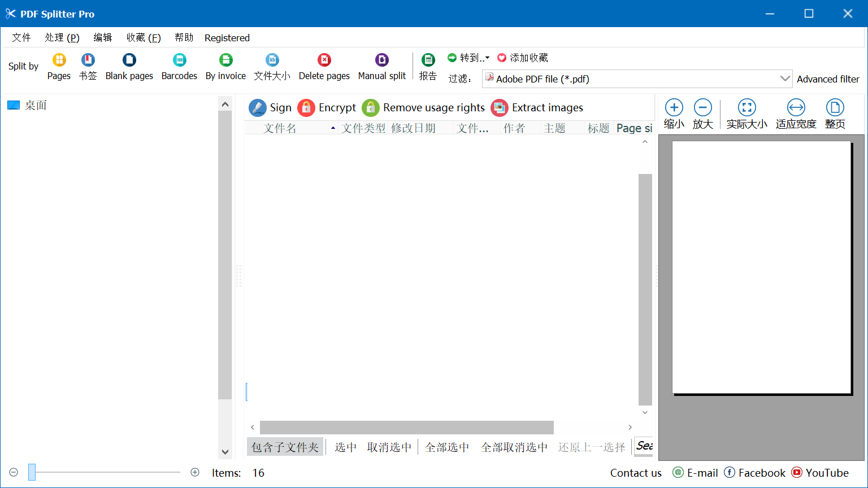This screenshot has height=488, width=868.
Task: Split by 书签 bookmarks
Action: click(88, 67)
